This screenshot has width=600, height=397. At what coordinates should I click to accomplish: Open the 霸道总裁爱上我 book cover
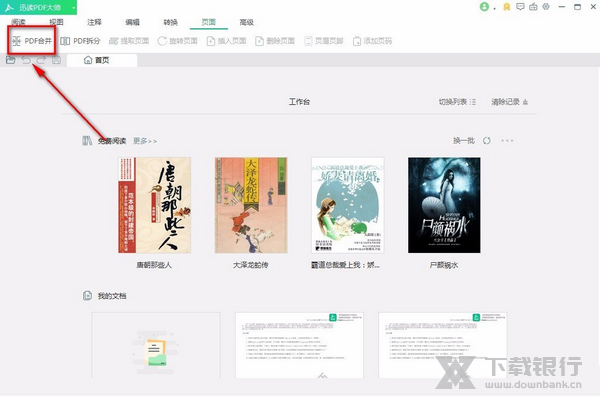[x=347, y=205]
